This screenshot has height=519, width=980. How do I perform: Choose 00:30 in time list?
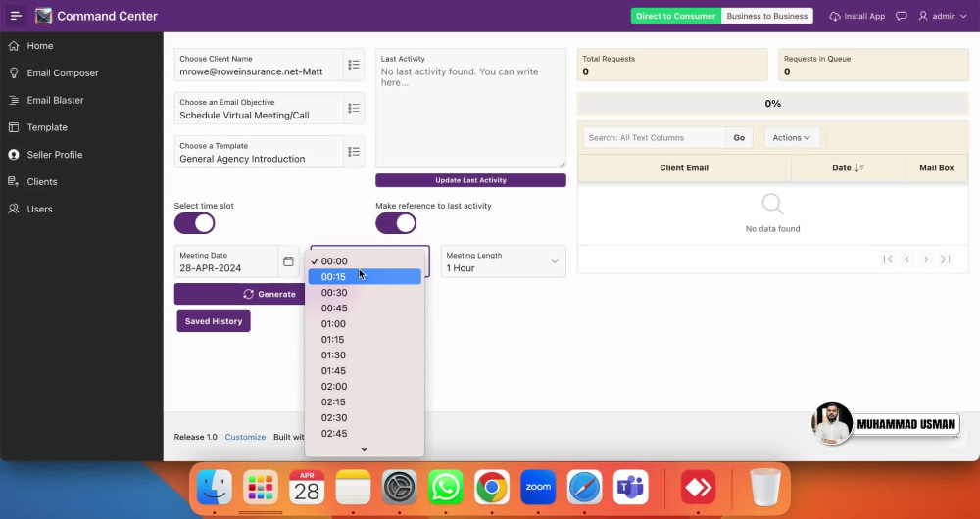pos(365,292)
